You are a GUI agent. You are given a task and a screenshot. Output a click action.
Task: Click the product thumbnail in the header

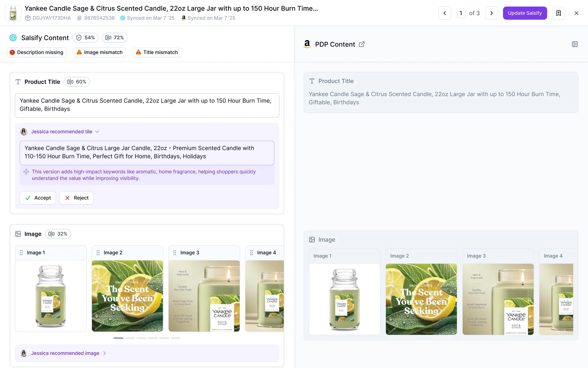point(13,13)
